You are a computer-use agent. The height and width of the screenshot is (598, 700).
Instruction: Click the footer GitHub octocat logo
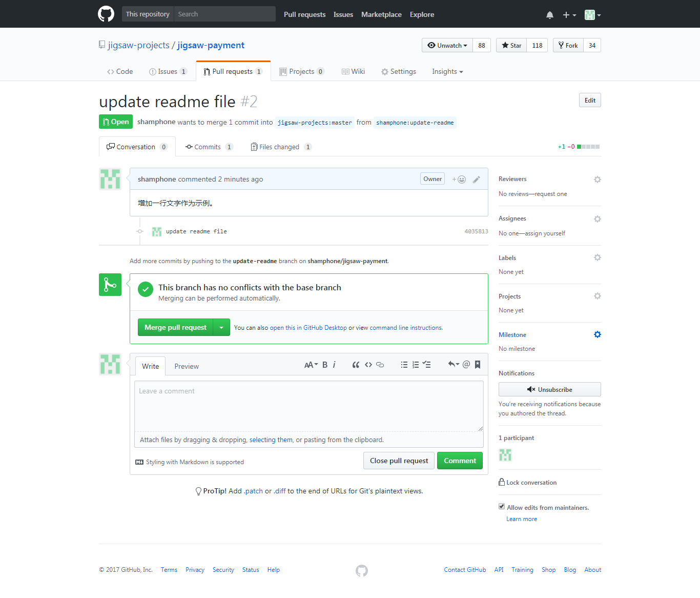pos(362,570)
